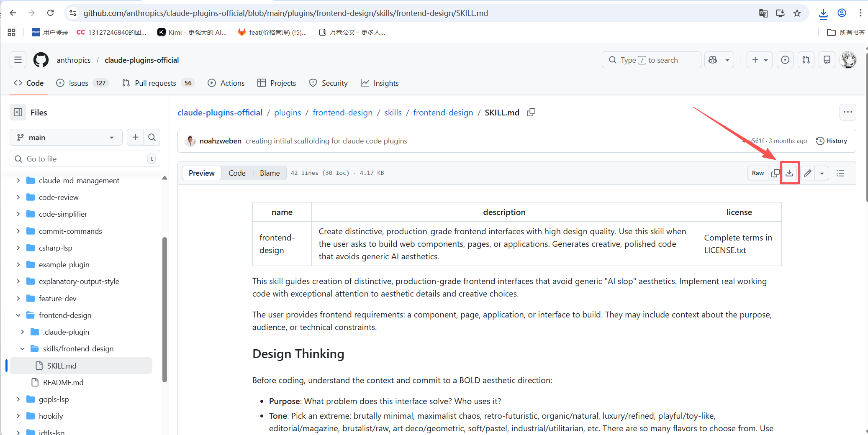The image size is (868, 435).
Task: Open the document outline icon
Action: (x=840, y=173)
